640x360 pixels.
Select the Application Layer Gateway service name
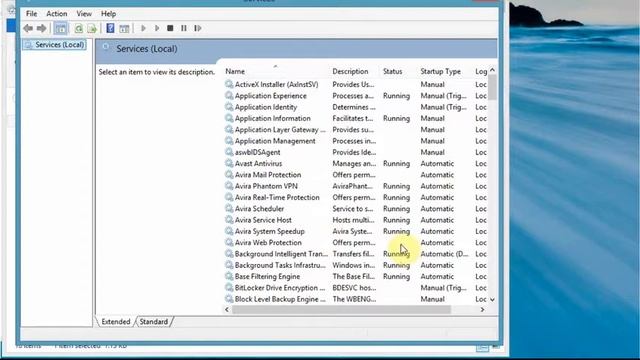point(280,130)
